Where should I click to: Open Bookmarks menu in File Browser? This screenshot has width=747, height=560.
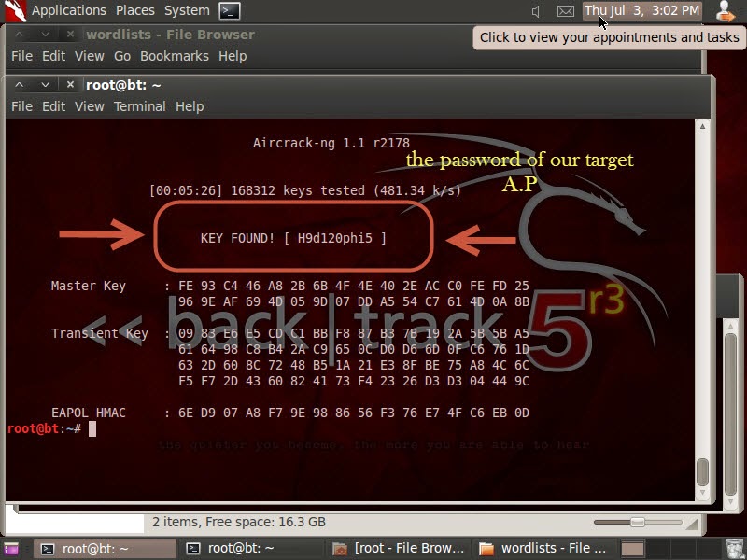point(175,56)
